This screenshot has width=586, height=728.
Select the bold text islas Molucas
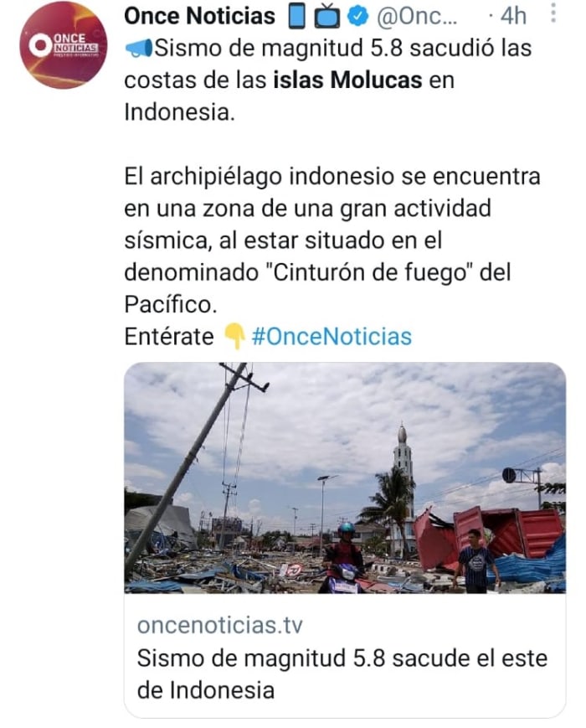coord(348,80)
